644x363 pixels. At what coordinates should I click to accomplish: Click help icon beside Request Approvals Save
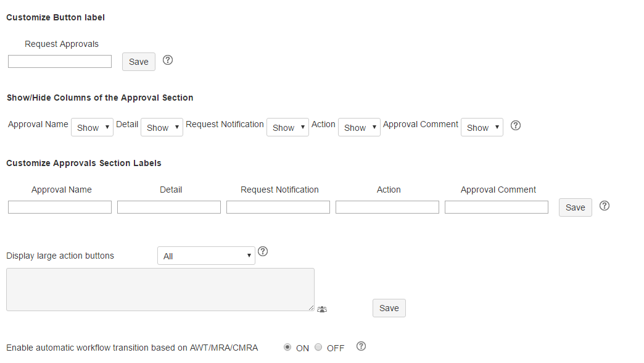[168, 60]
